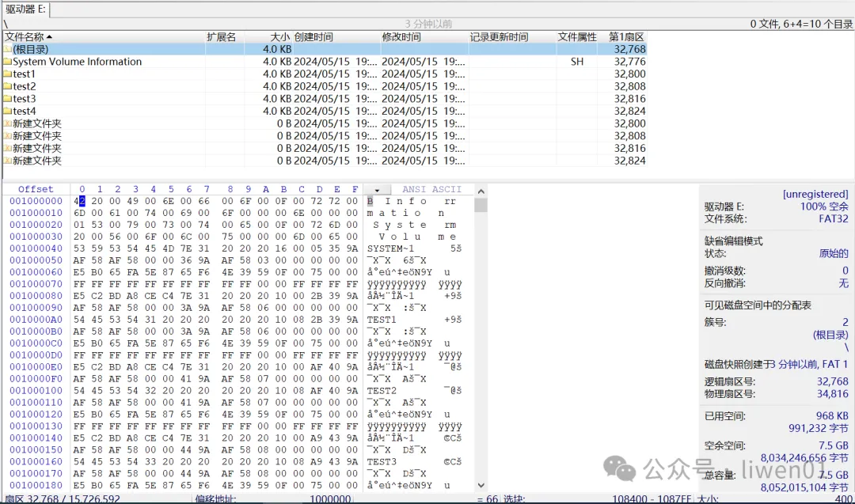Click the TEST3 text in ASCII column
Viewport: 855px width, 504px height.
(x=382, y=461)
